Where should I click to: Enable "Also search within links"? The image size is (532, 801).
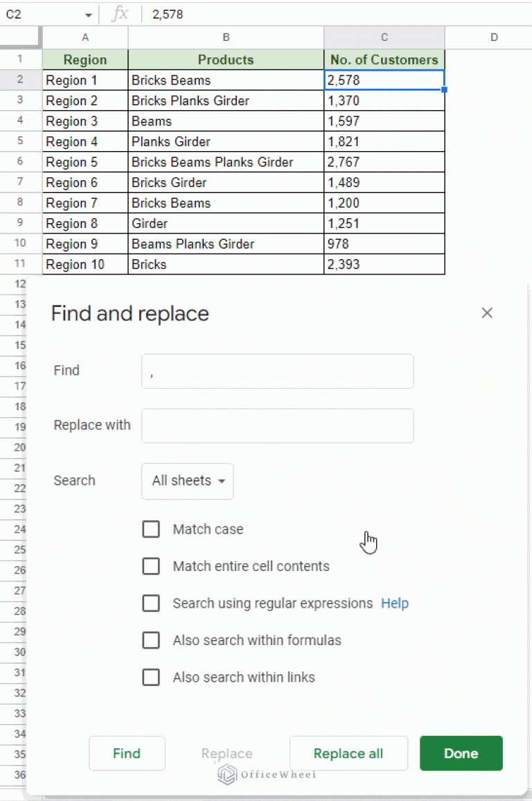[151, 677]
